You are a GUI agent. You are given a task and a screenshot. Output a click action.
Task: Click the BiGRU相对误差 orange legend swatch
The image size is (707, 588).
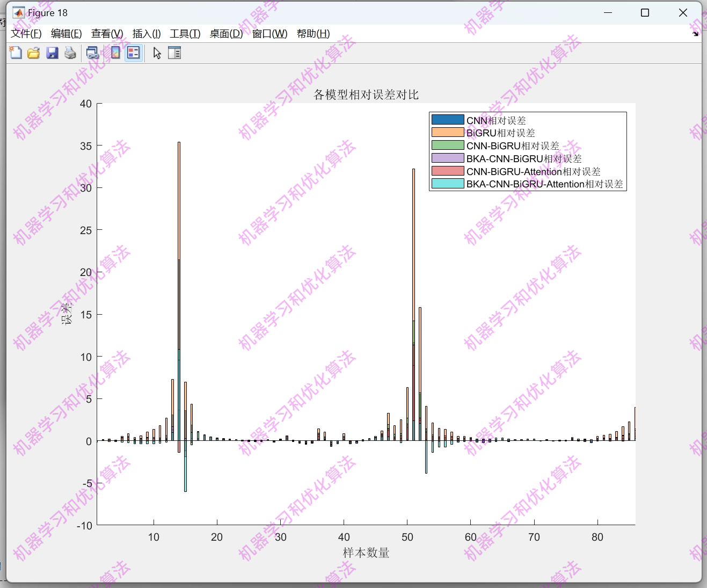448,132
